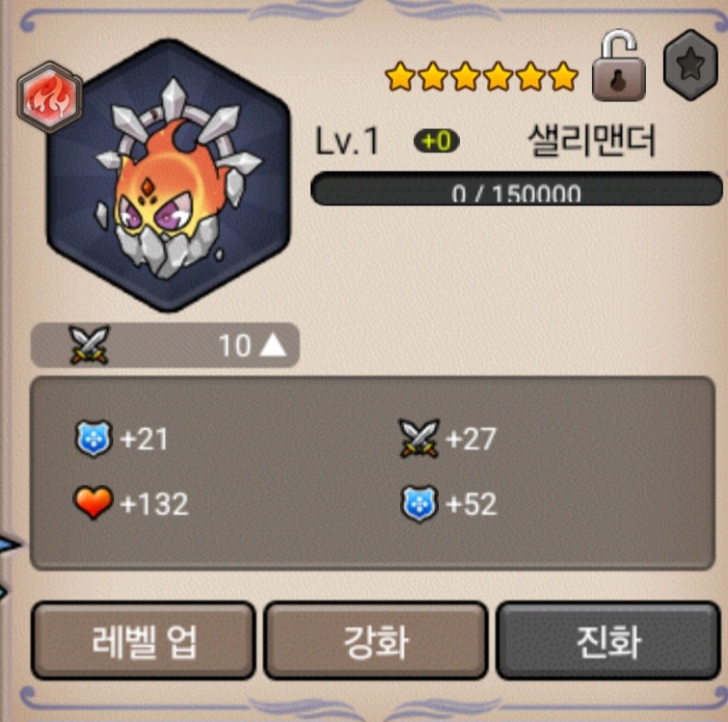Click the attack power 10 value bar

tap(165, 345)
